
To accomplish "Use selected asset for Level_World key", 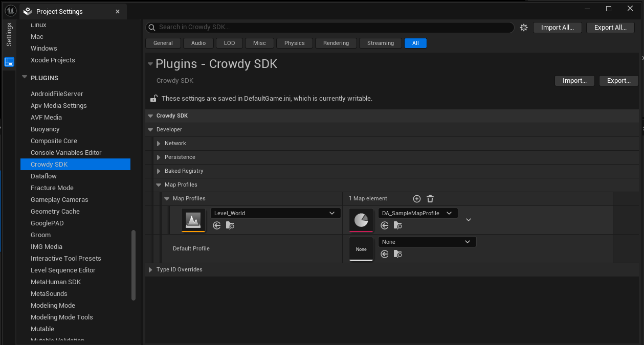I will coord(217,225).
